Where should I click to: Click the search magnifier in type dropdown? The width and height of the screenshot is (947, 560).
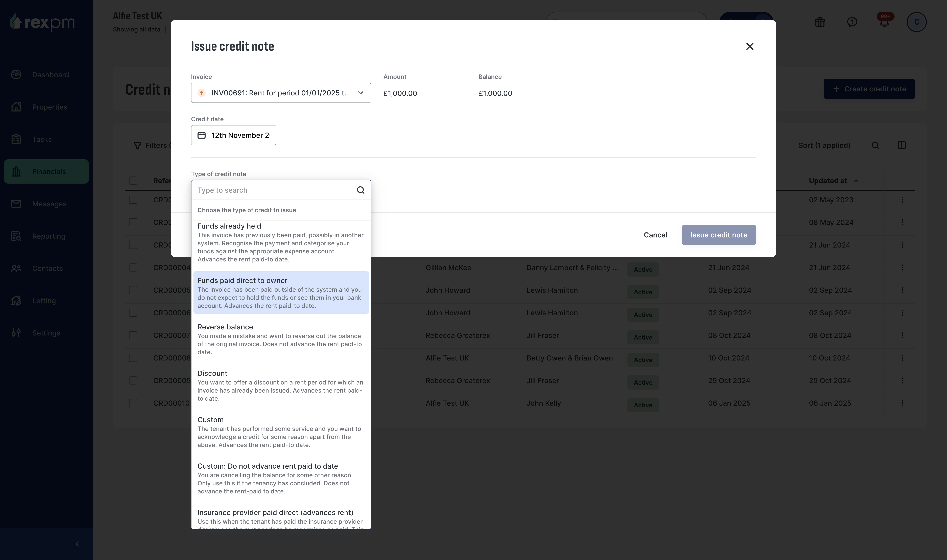point(360,190)
